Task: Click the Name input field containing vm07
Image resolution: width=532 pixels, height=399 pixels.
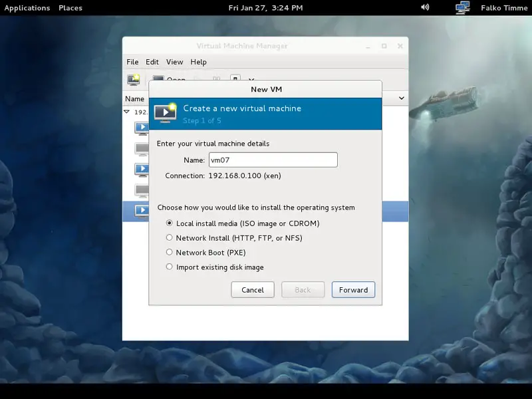Action: coord(273,160)
